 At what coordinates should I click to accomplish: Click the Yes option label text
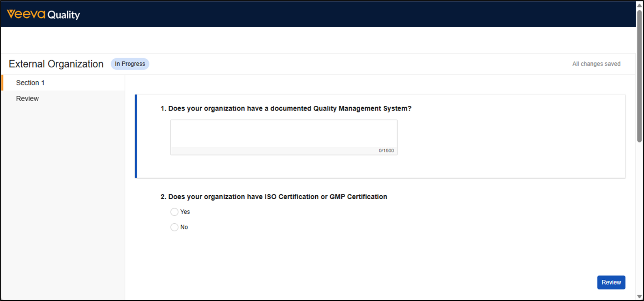[185, 212]
